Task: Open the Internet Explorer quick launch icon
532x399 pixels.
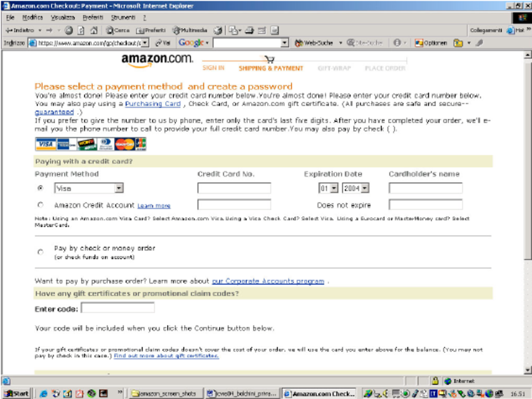Action: (x=43, y=393)
